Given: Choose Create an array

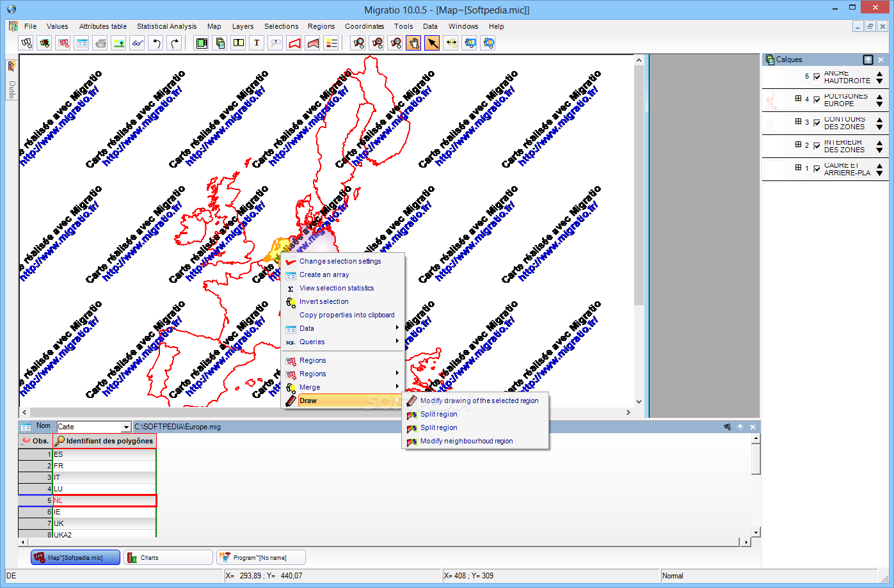Looking at the screenshot, I should (344, 274).
